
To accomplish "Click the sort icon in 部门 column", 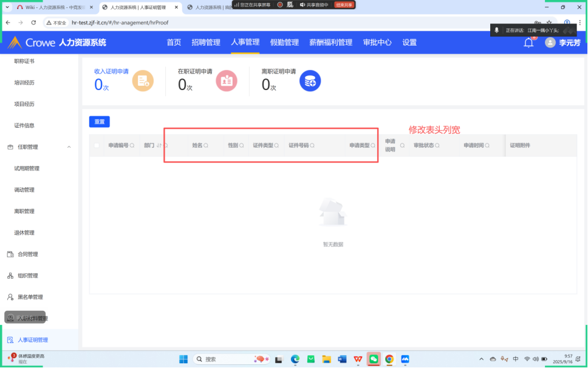I will click(x=159, y=145).
